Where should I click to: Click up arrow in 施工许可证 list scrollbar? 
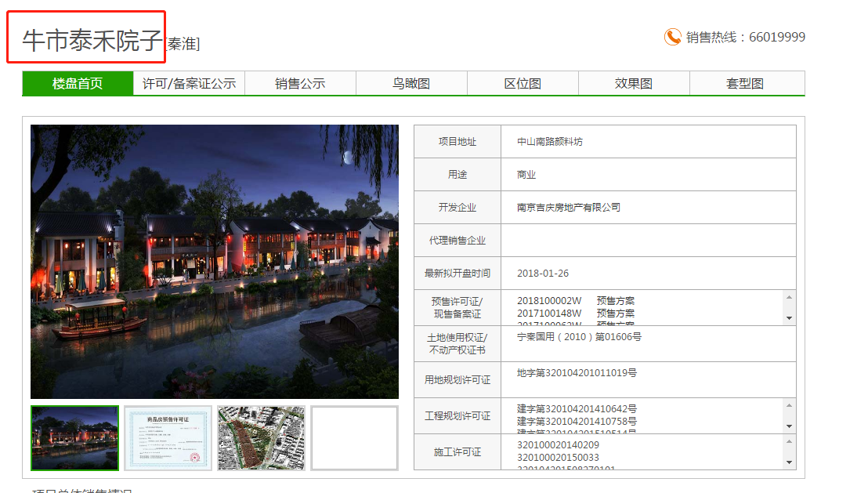(x=789, y=441)
